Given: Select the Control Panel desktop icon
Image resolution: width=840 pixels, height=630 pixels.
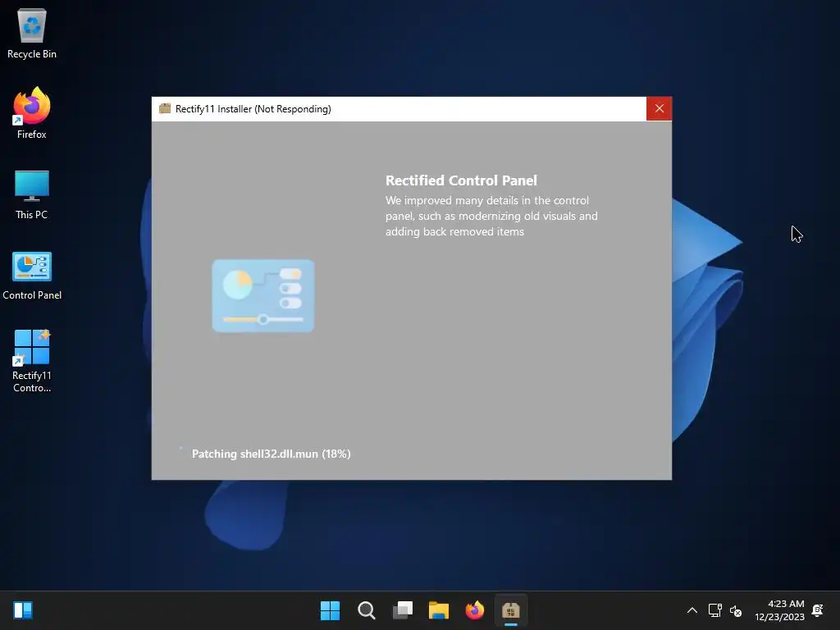Looking at the screenshot, I should (32, 276).
